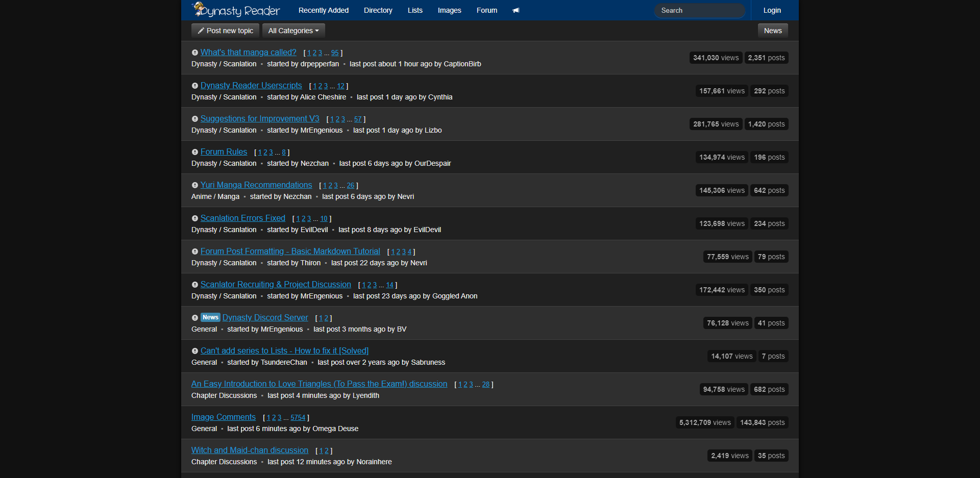Jump to page 57 of Suggestions for Improvement
This screenshot has width=980, height=478.
click(358, 119)
